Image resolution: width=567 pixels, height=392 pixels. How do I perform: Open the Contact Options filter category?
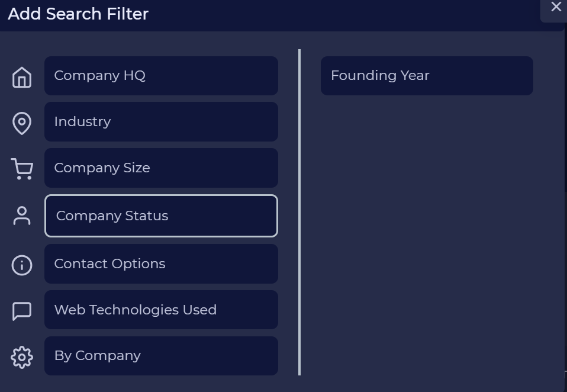(x=161, y=264)
